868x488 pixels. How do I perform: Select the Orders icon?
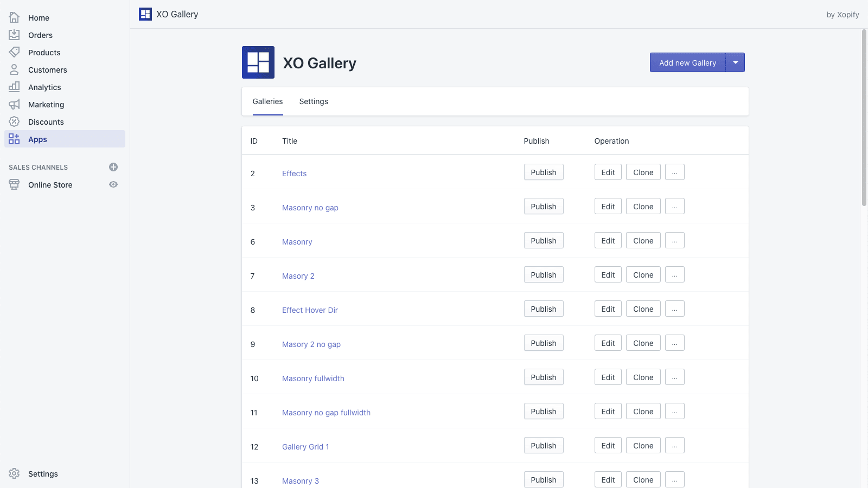(x=14, y=35)
